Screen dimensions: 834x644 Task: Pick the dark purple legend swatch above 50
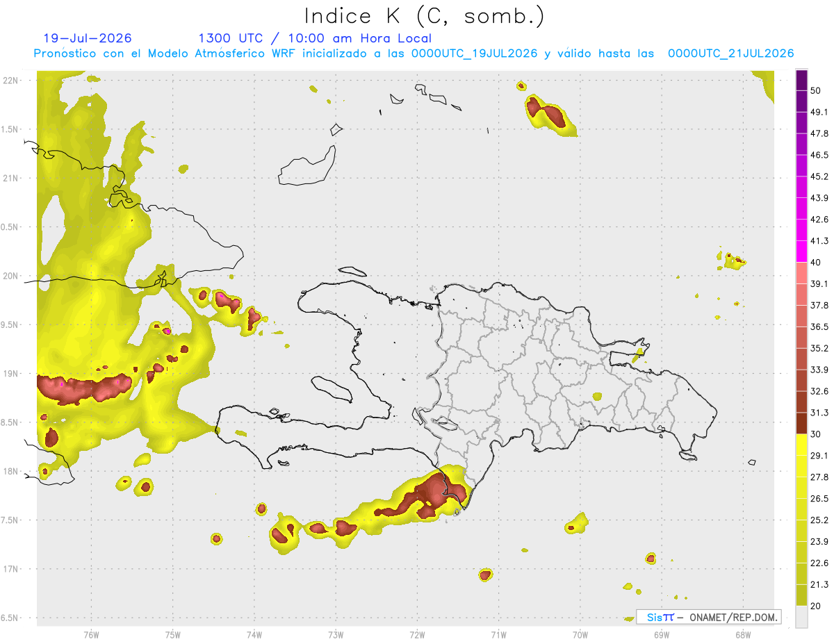(801, 80)
